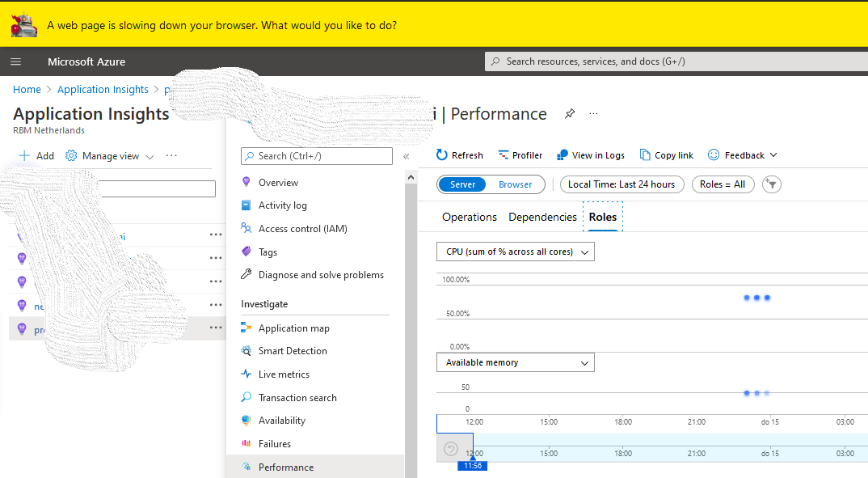This screenshot has width=868, height=478.
Task: Open the Profiler
Action: click(520, 155)
